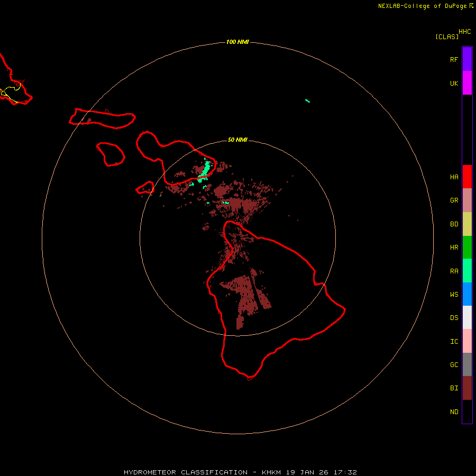Click the RA legend label
Screen dimensions: 476x476
click(x=454, y=271)
